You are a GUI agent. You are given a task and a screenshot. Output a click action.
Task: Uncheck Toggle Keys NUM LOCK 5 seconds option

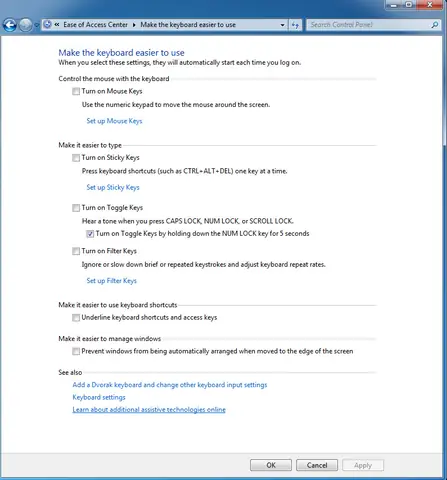90,234
